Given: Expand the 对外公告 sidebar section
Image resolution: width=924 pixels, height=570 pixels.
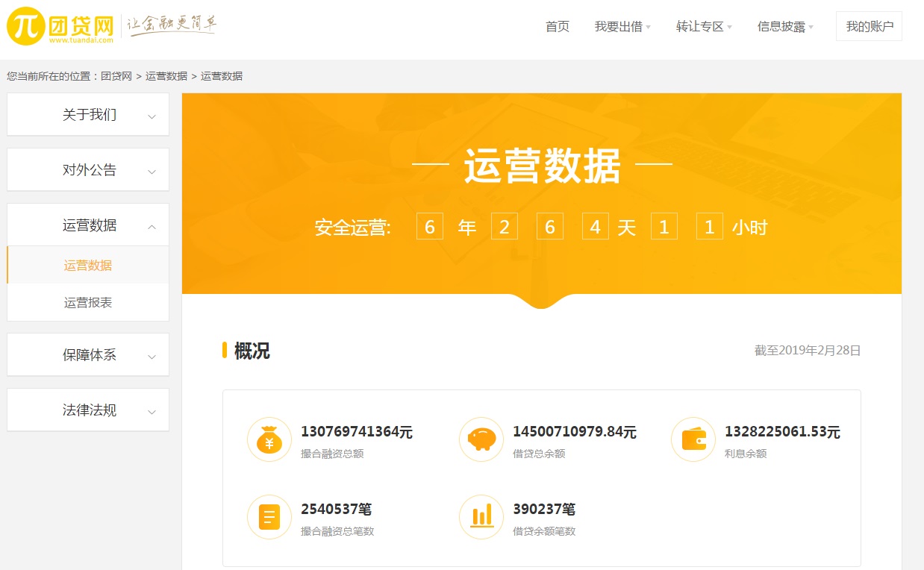Looking at the screenshot, I should 87,169.
